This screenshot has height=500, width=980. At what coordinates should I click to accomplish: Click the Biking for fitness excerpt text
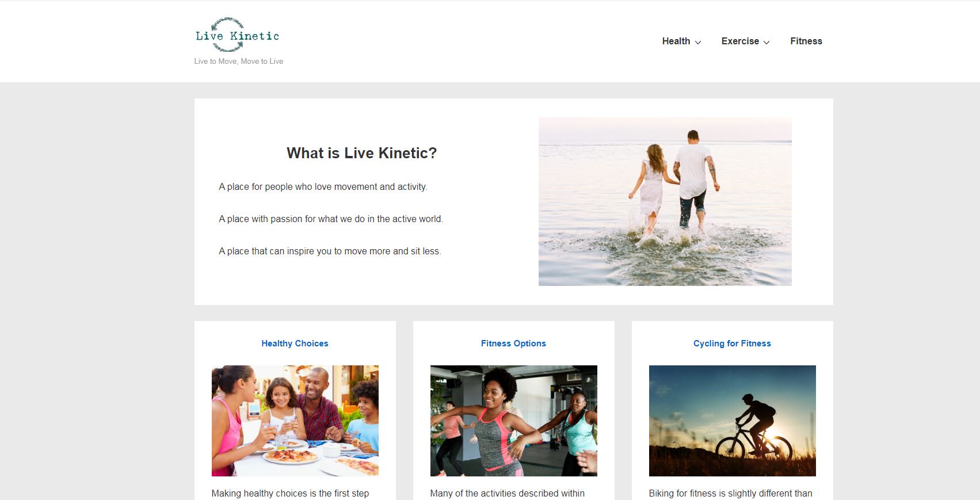point(730,494)
